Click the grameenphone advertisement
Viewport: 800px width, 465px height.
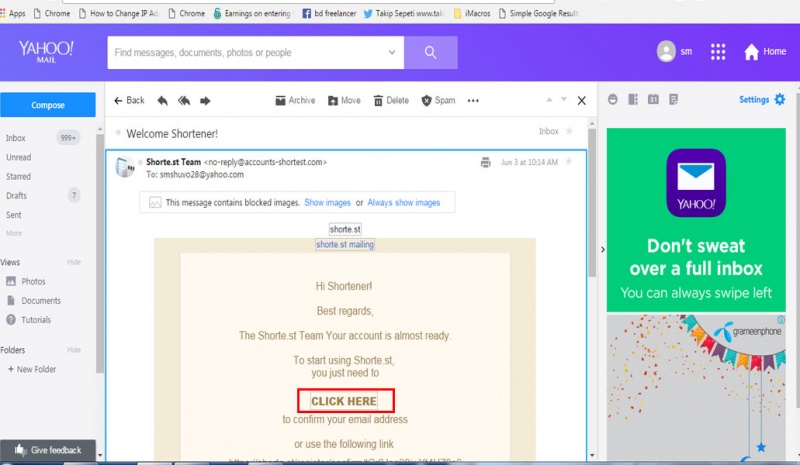[696, 387]
